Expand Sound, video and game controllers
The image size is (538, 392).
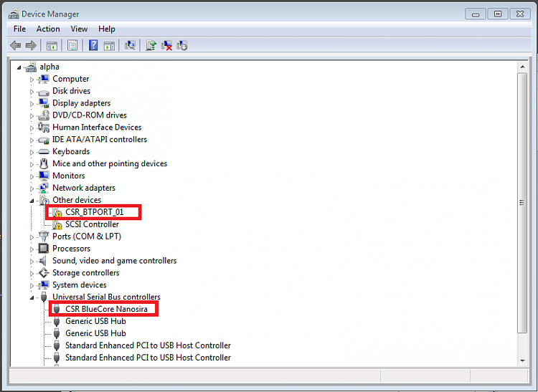click(32, 262)
